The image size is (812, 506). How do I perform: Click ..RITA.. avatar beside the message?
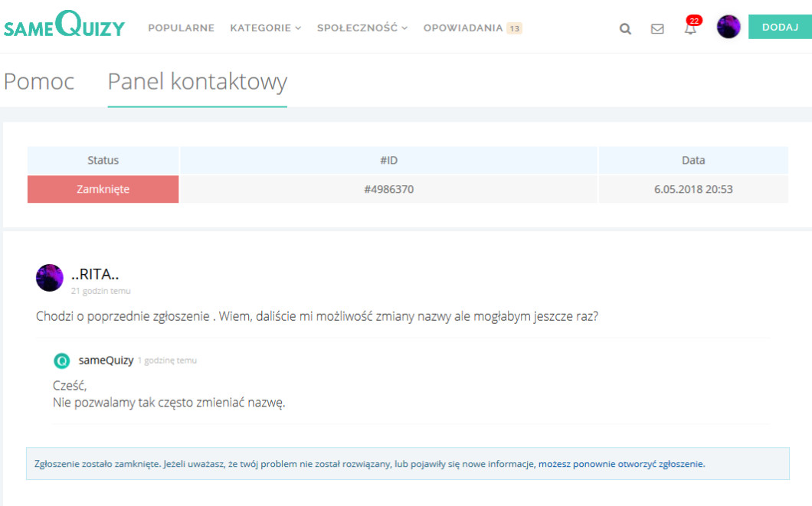tap(50, 277)
